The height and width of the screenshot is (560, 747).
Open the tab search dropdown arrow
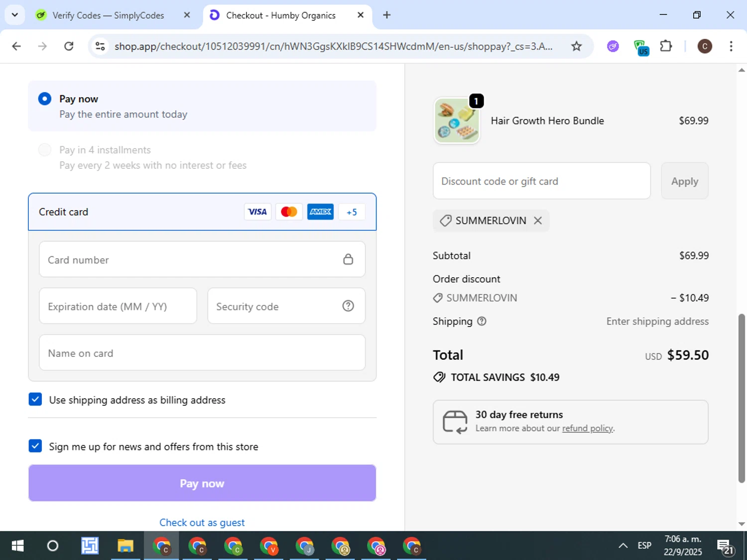coord(15,15)
